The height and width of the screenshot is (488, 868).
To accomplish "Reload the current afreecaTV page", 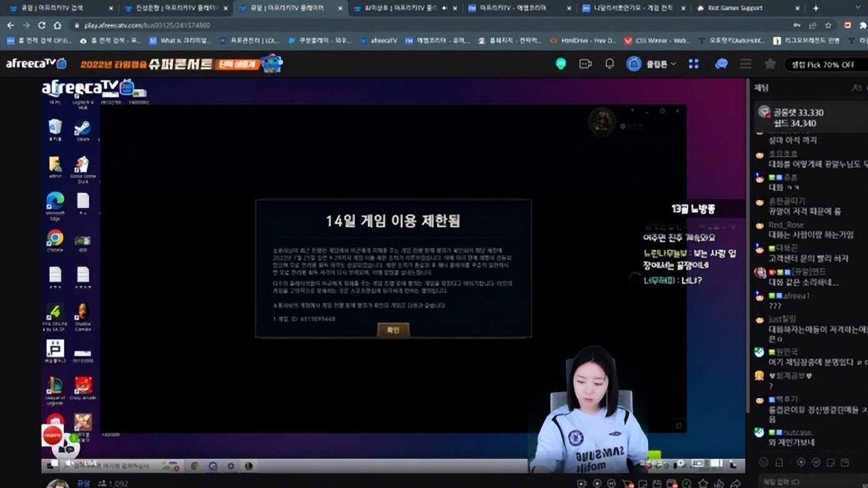I will (41, 26).
